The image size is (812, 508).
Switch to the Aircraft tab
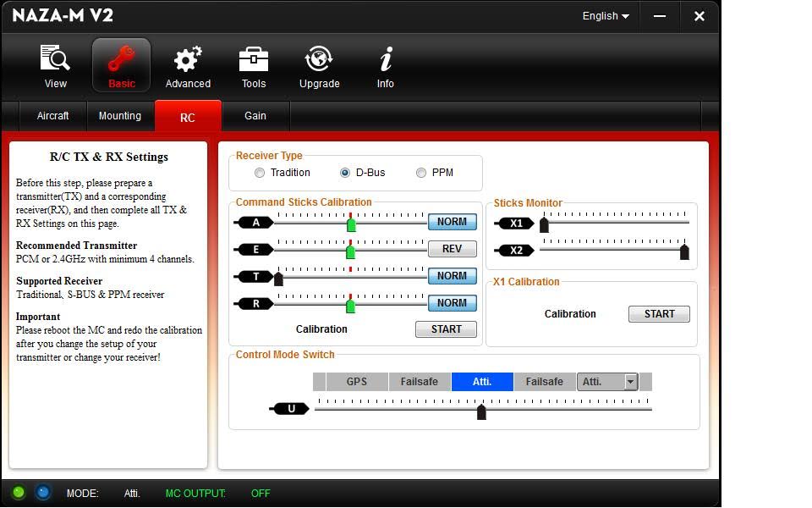pyautogui.click(x=52, y=116)
